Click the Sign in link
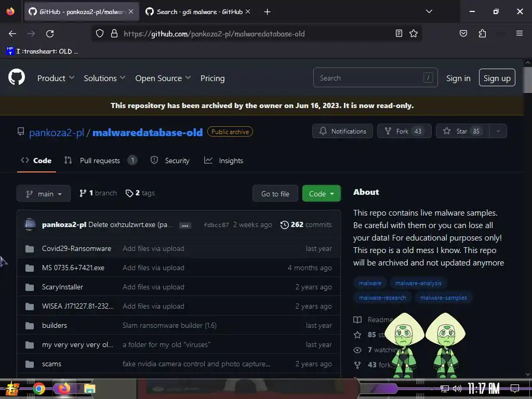The height and width of the screenshot is (399, 532). pos(458,78)
